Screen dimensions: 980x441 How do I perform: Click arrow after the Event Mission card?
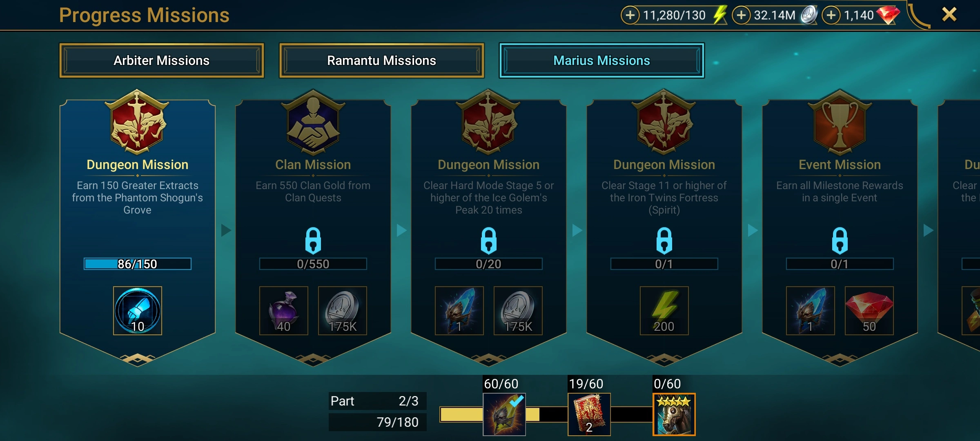coord(928,230)
